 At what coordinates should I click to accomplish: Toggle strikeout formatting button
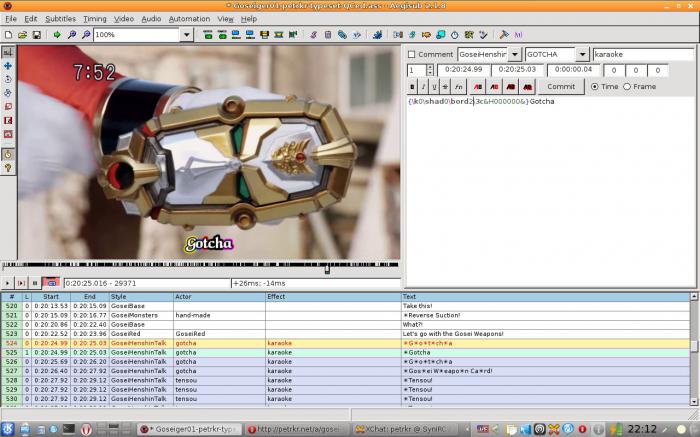[445, 87]
